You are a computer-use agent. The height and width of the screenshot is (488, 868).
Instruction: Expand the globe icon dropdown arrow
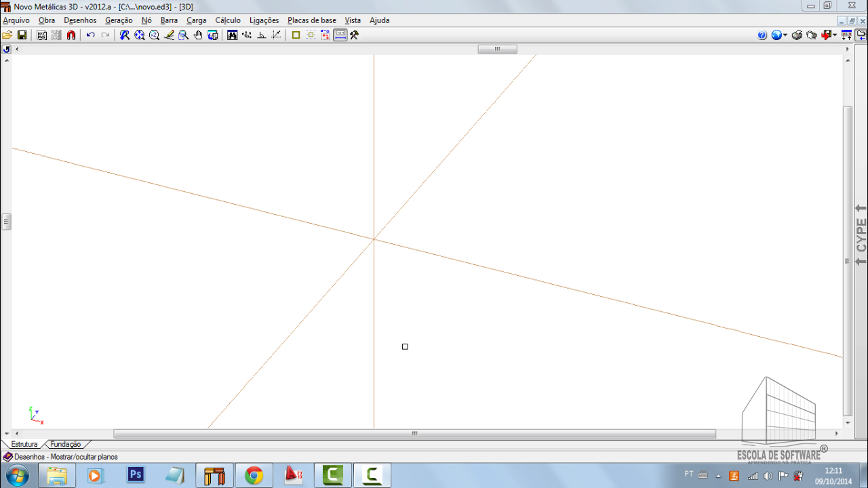pos(785,35)
